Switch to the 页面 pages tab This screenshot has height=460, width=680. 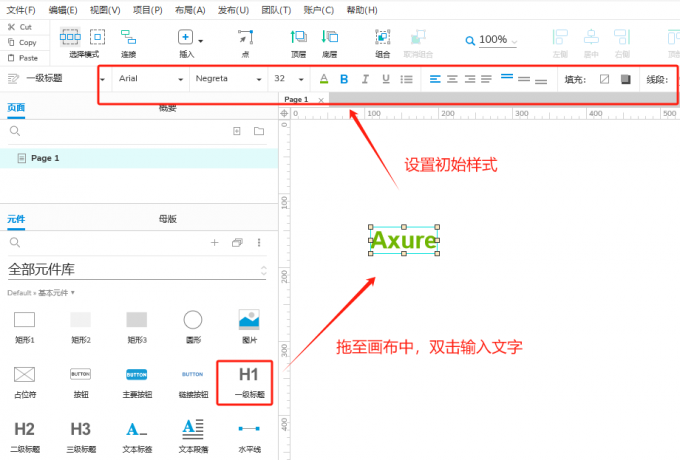(x=16, y=108)
